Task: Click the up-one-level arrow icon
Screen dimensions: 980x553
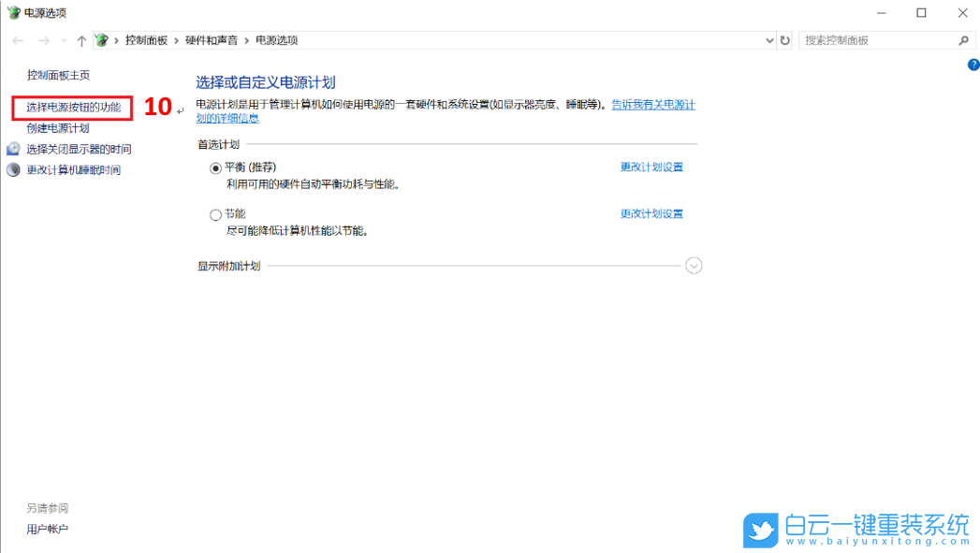Action: click(x=82, y=39)
